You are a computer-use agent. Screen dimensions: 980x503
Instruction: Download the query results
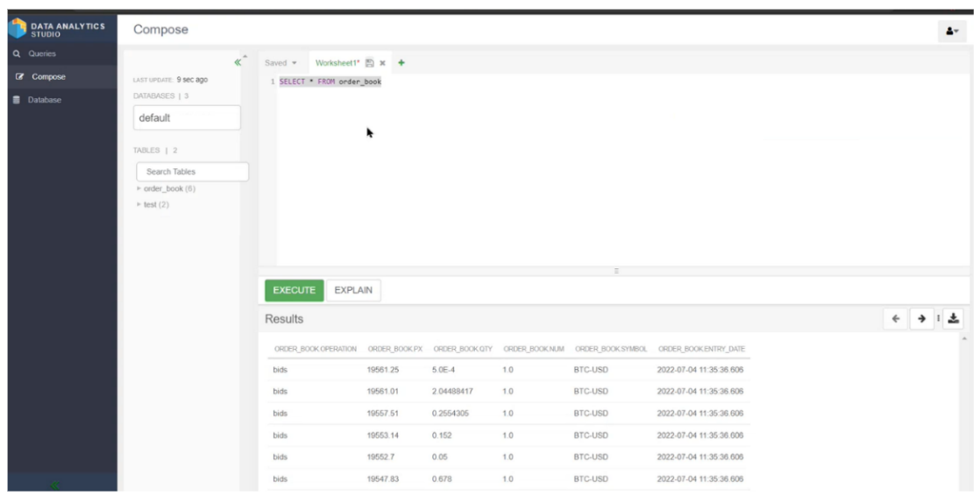point(953,319)
